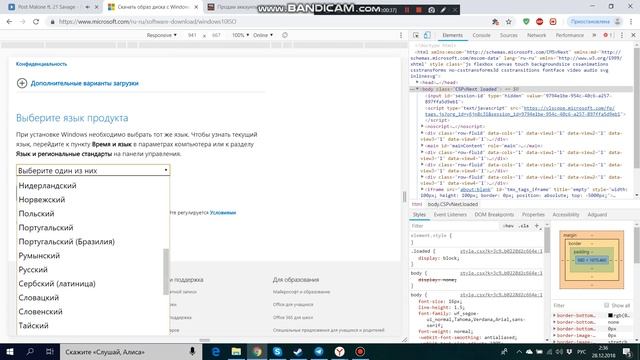The image size is (640, 360).
Task: Expand the noscript element node
Action: (x=422, y=127)
